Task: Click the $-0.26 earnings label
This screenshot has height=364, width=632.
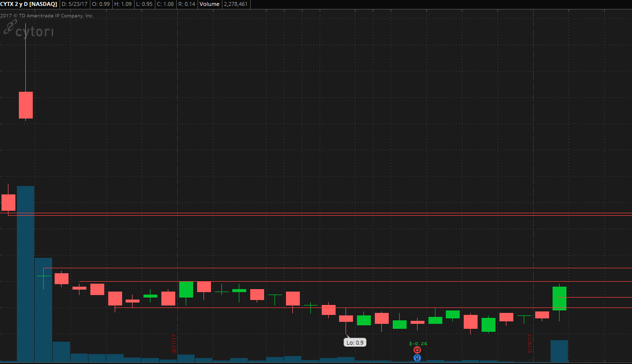Action: (418, 343)
